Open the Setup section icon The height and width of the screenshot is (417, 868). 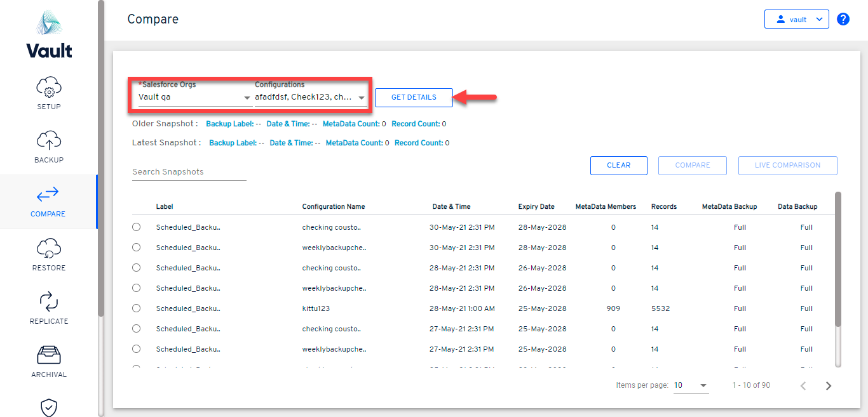pyautogui.click(x=49, y=88)
